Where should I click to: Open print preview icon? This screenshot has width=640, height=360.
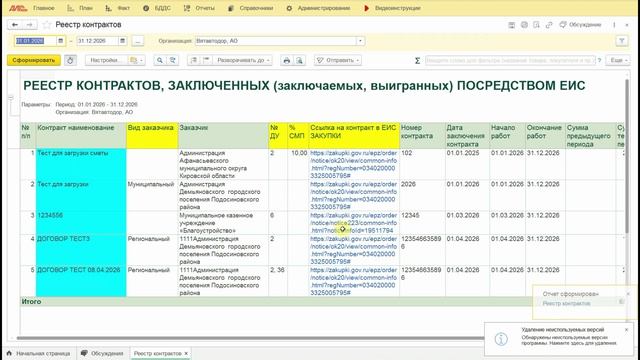[x=299, y=60]
